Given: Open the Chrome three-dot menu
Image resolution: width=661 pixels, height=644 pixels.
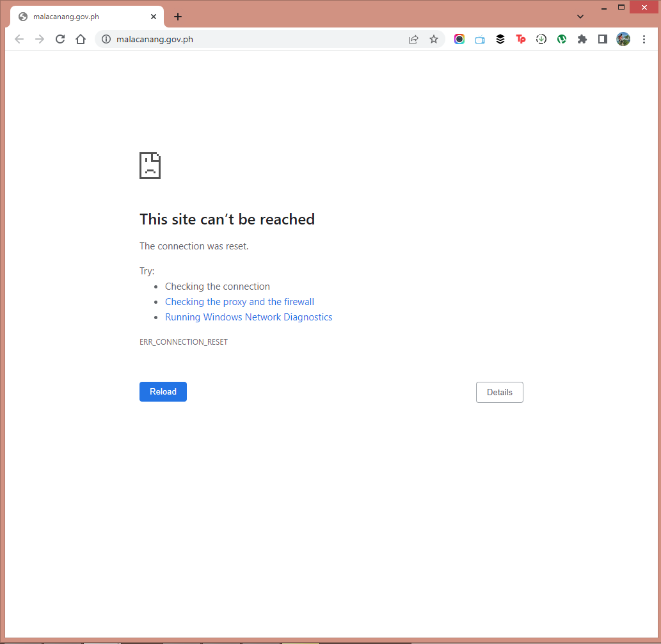Looking at the screenshot, I should click(x=644, y=39).
